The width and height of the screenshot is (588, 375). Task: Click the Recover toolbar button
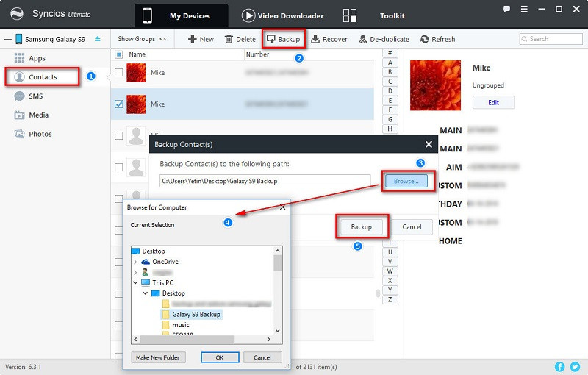tap(329, 39)
